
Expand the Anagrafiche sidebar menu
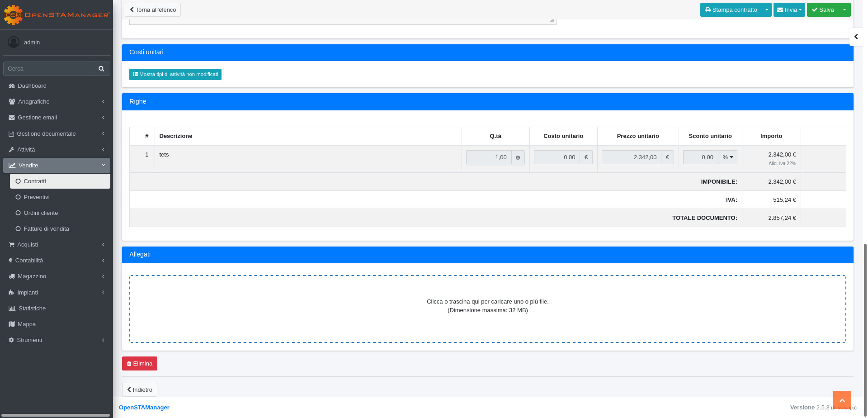point(33,102)
